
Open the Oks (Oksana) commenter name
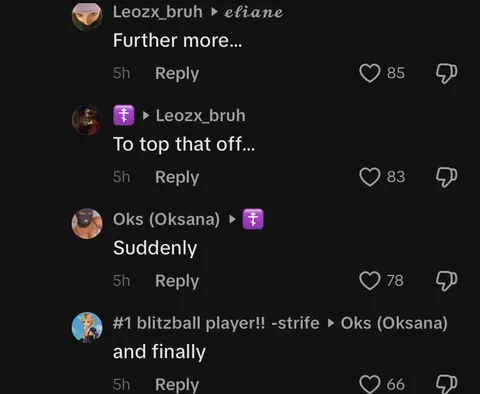pos(166,219)
